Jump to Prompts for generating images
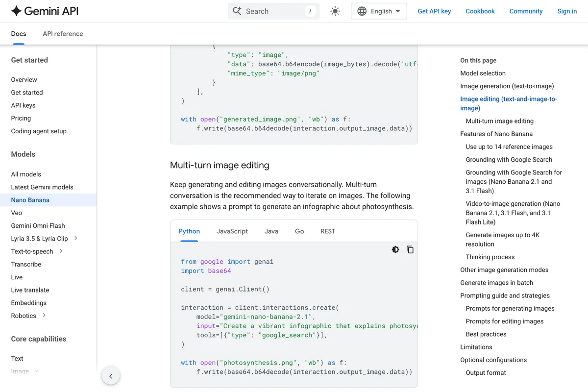The height and width of the screenshot is (392, 588). (x=510, y=308)
